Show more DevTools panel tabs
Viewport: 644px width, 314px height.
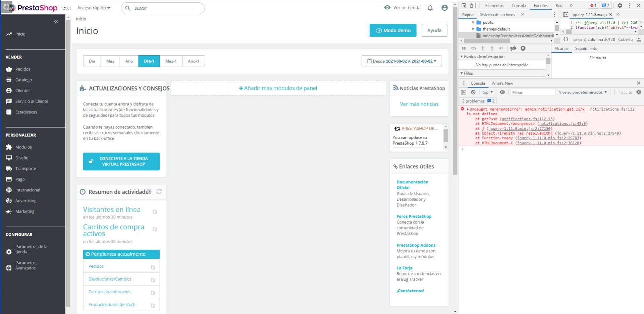point(571,5)
